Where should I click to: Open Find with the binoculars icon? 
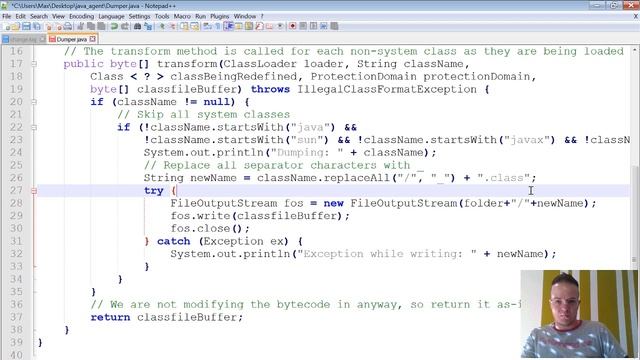pos(138,26)
